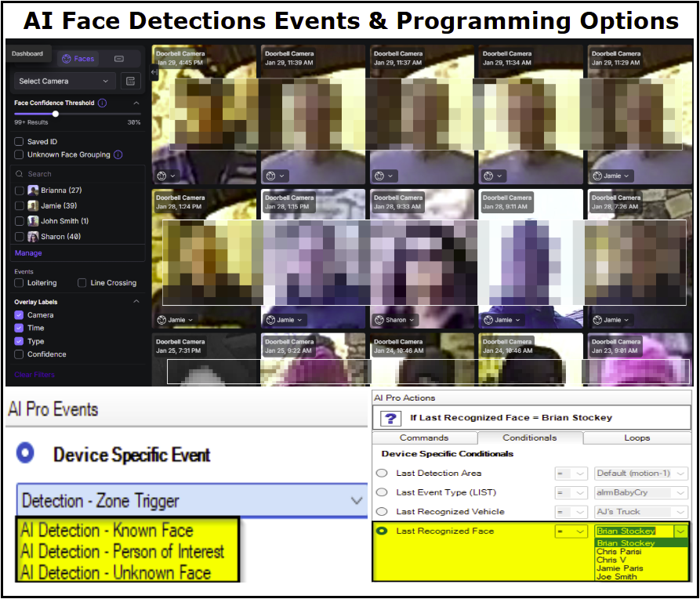Screen dimensions: 700x599
Task: Click the Face Confidence Threshold slider handle
Action: [56, 114]
